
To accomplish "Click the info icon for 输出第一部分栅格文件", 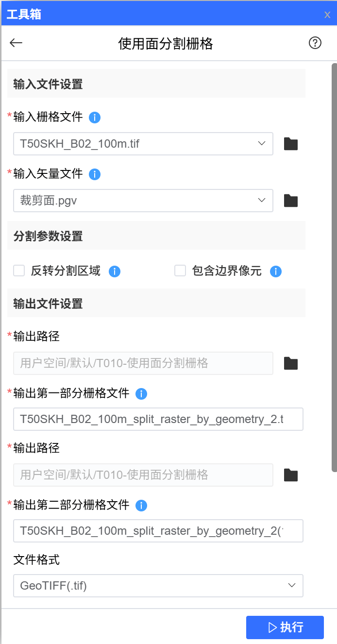I will pyautogui.click(x=141, y=394).
